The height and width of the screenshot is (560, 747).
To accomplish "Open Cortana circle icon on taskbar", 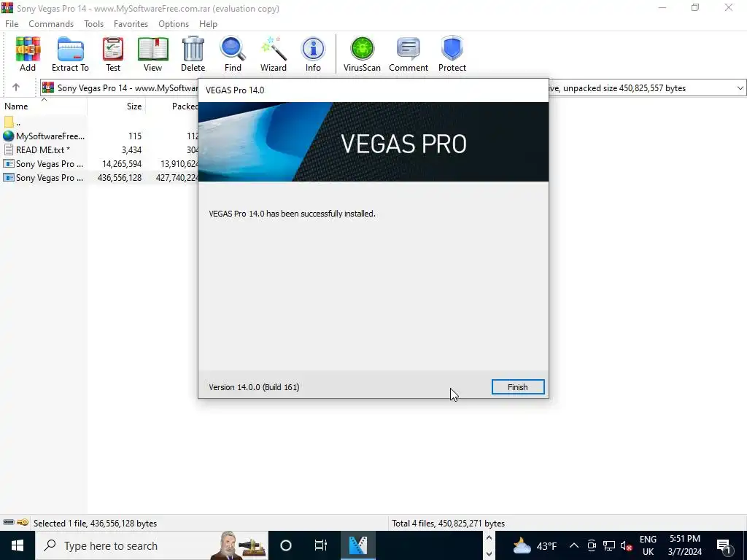I will click(x=286, y=545).
